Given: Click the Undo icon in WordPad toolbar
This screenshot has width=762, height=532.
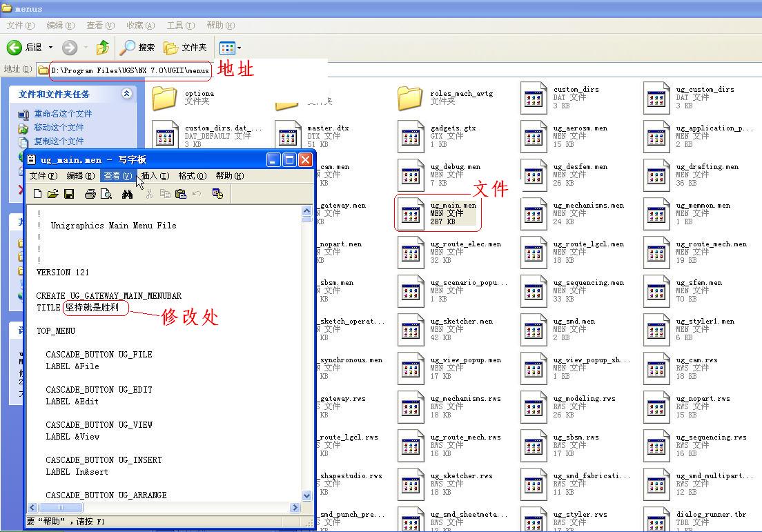Looking at the screenshot, I should click(196, 194).
